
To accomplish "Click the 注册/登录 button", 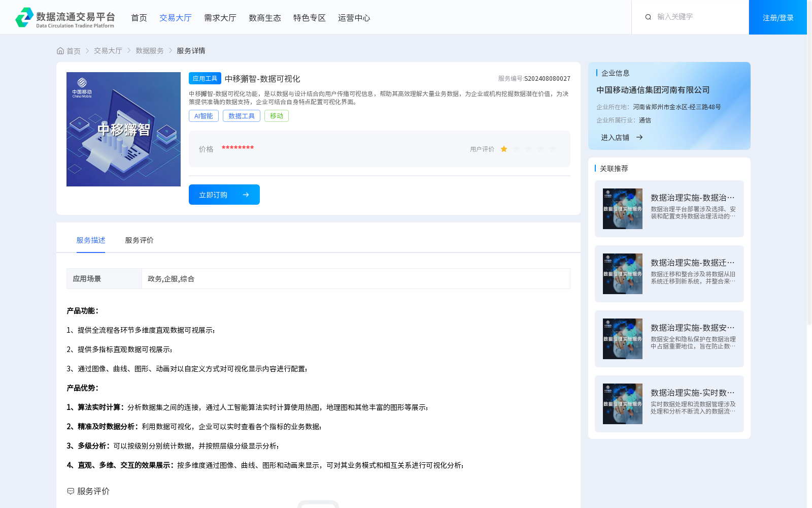I will click(778, 17).
